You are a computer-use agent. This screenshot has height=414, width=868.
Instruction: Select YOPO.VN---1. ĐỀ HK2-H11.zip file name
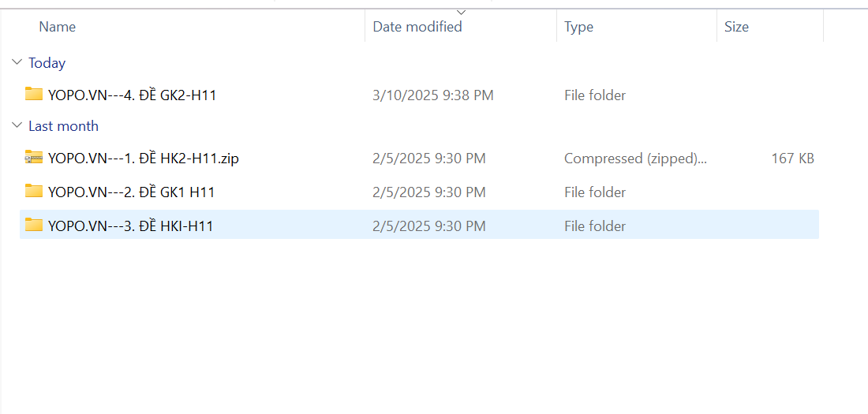143,159
